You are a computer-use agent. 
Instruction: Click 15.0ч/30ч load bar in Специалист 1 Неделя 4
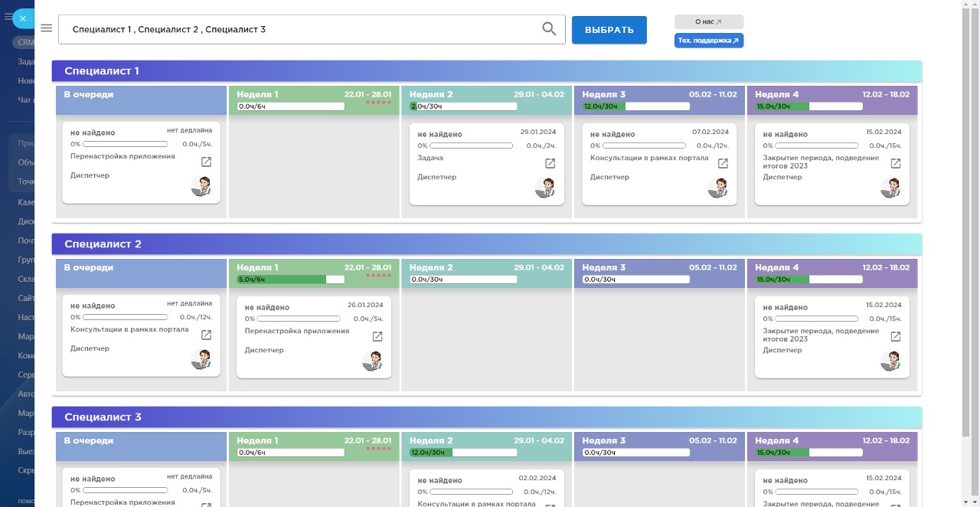(809, 106)
